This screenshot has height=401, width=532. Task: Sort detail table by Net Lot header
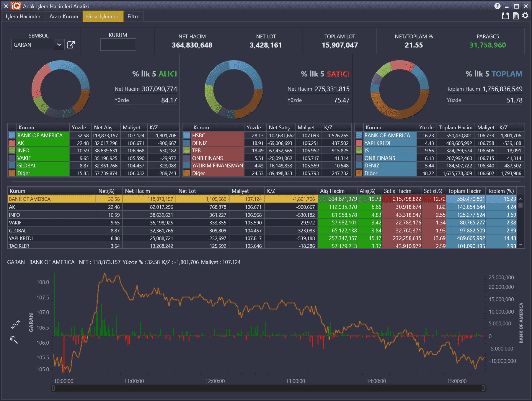[x=202, y=191]
